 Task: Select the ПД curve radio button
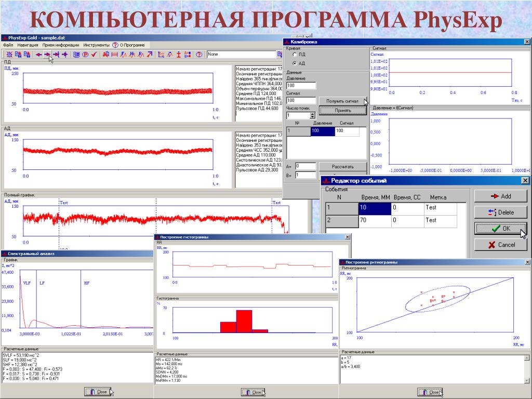(x=295, y=54)
